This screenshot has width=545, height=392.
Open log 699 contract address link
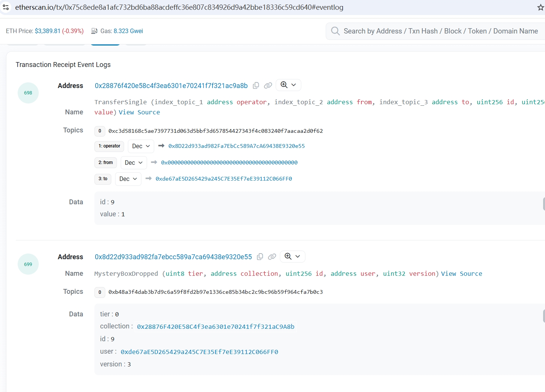click(173, 257)
